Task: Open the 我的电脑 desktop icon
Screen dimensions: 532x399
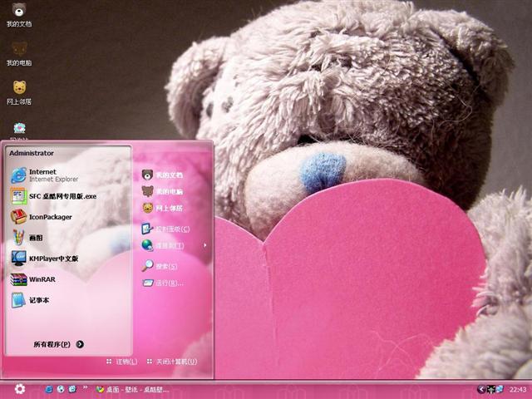Action: pos(19,54)
